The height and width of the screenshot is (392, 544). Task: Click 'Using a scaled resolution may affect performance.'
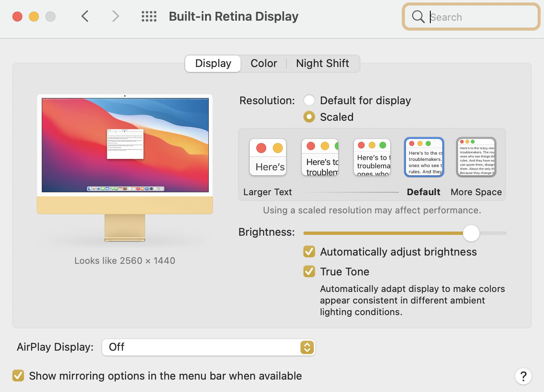click(372, 210)
